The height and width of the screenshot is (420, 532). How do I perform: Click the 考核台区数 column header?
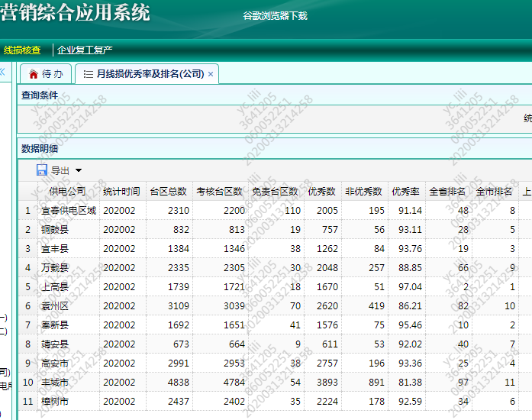[220, 191]
